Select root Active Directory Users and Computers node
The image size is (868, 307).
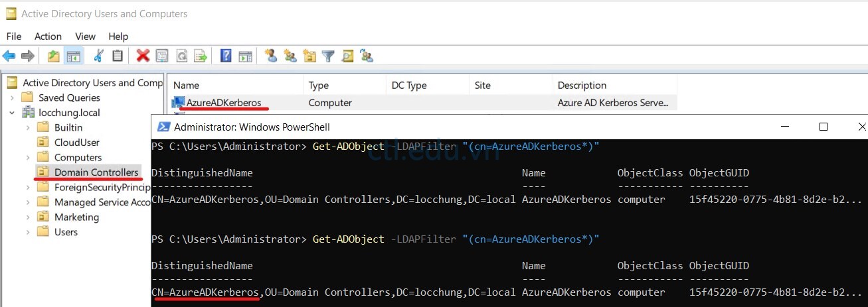pyautogui.click(x=92, y=83)
